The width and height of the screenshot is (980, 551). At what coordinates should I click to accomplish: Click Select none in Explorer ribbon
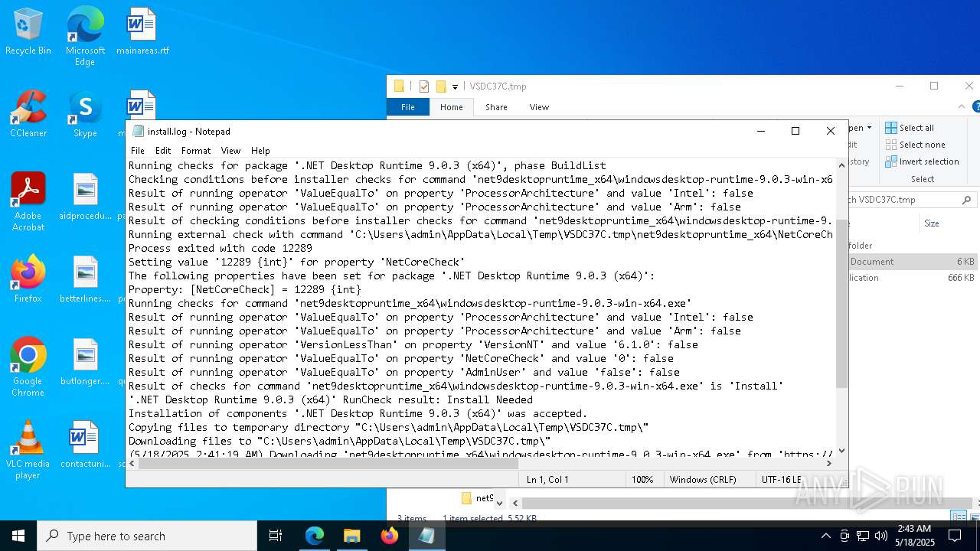tap(915, 145)
